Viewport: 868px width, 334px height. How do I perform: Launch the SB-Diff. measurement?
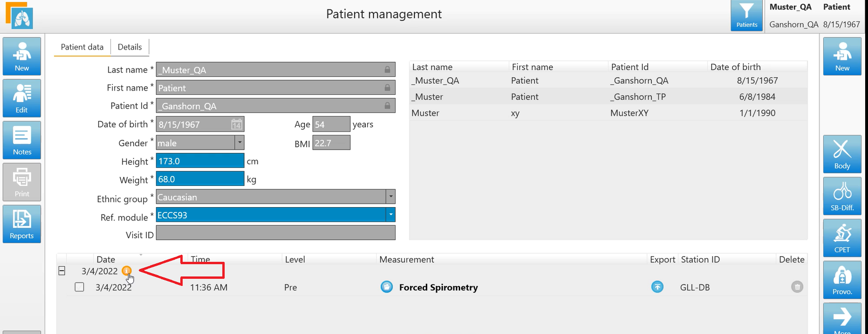pyautogui.click(x=842, y=196)
